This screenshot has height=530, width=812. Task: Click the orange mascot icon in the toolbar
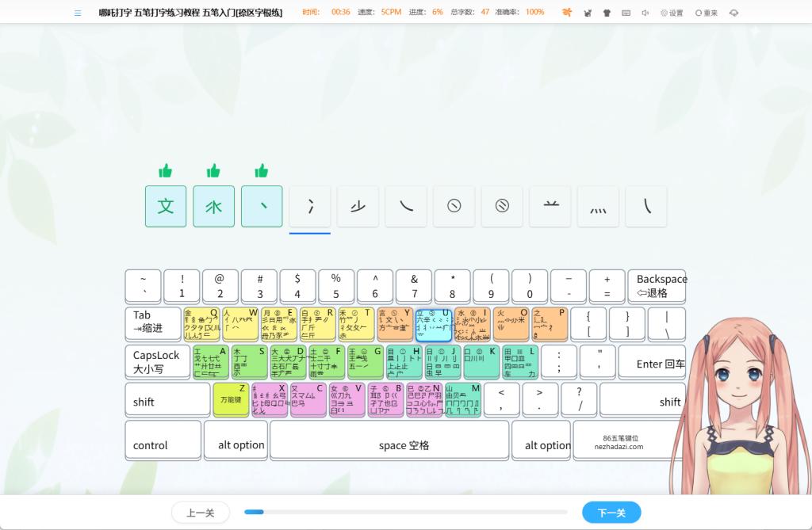click(567, 13)
